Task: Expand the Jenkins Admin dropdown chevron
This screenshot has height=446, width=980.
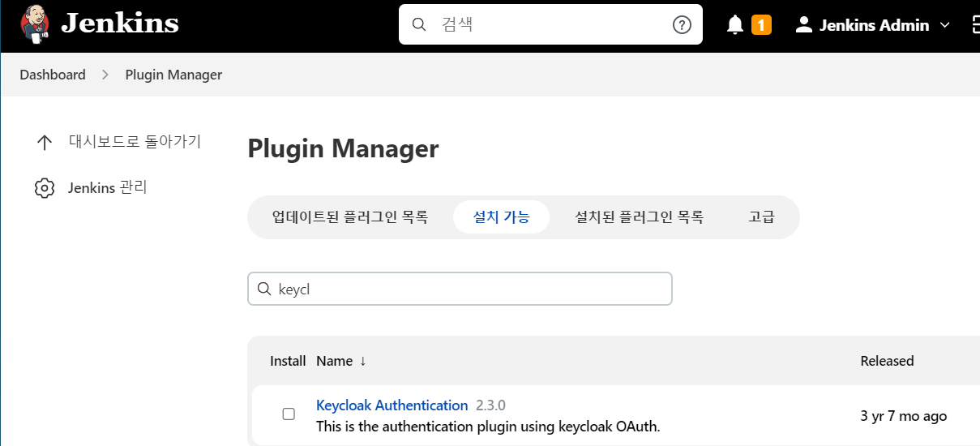Action: coord(944,25)
